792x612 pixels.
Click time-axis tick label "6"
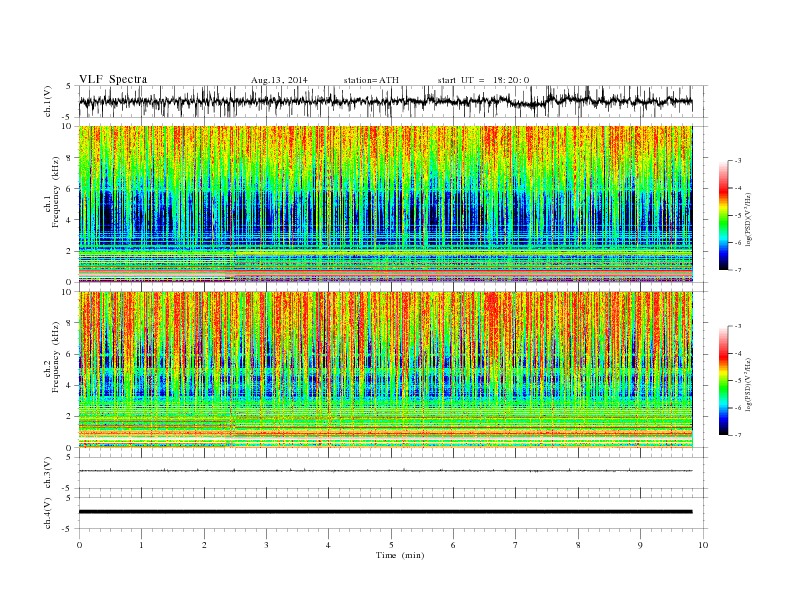tap(453, 545)
